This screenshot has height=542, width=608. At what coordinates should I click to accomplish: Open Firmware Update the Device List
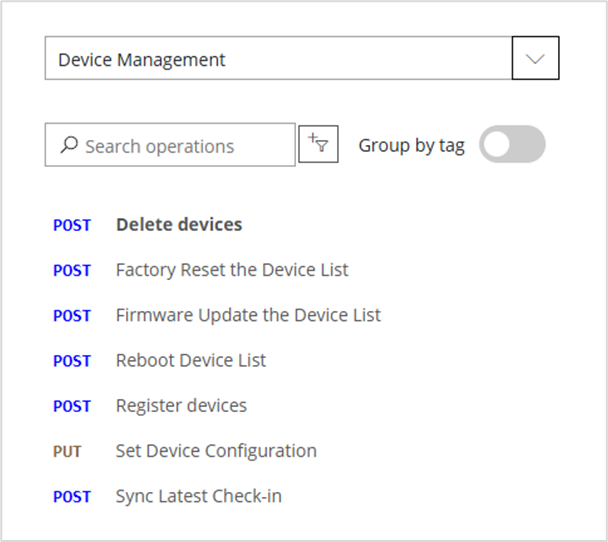[x=248, y=315]
